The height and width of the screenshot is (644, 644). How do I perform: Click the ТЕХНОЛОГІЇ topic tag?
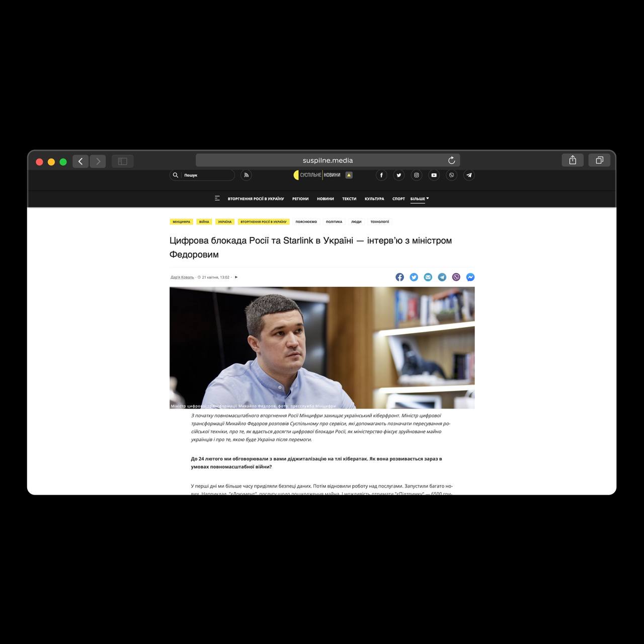click(379, 222)
